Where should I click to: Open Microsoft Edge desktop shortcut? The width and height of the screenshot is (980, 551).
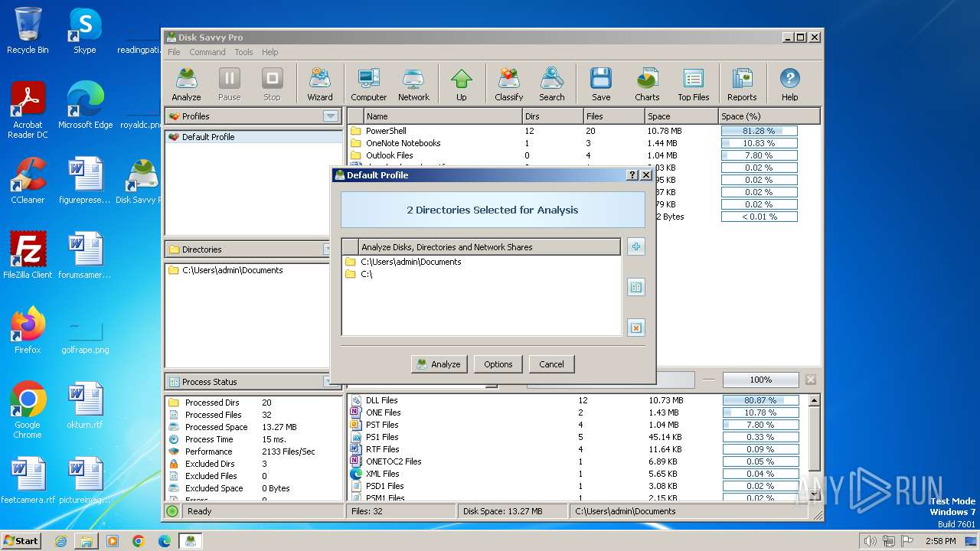pyautogui.click(x=85, y=106)
